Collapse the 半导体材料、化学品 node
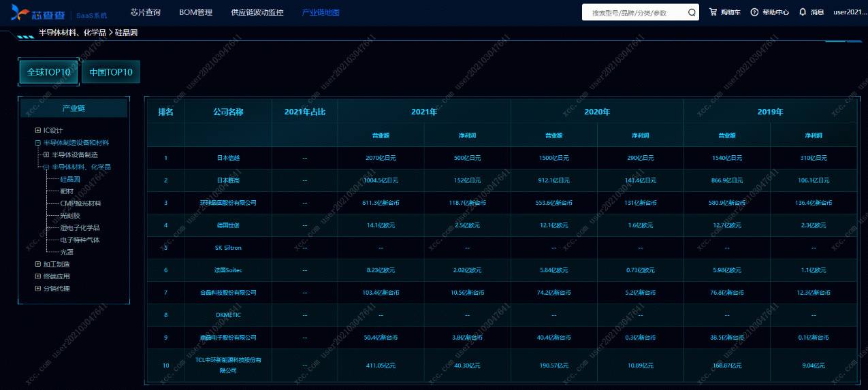 [x=46, y=167]
